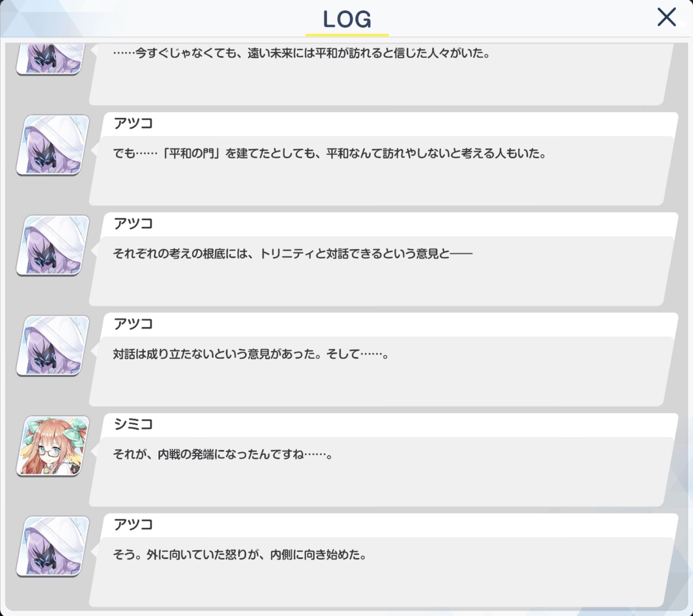Click Shimiko's portrait with glasses
This screenshot has height=616, width=693.
(53, 446)
